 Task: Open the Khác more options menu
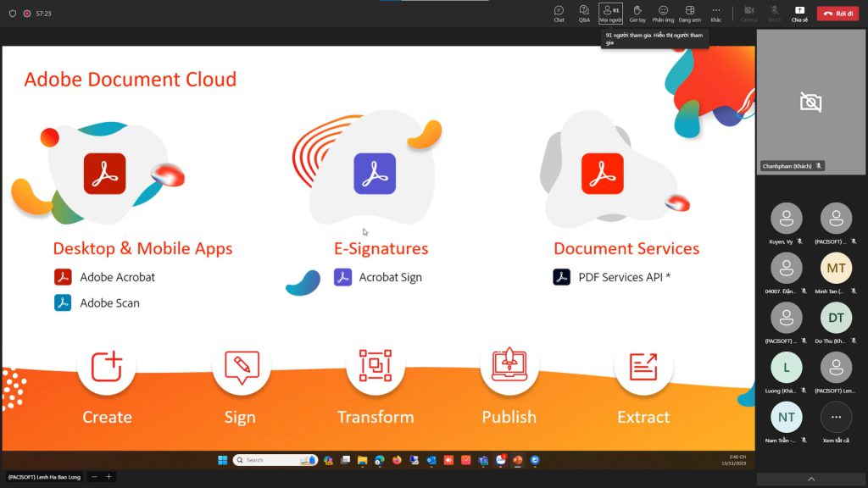tap(715, 14)
